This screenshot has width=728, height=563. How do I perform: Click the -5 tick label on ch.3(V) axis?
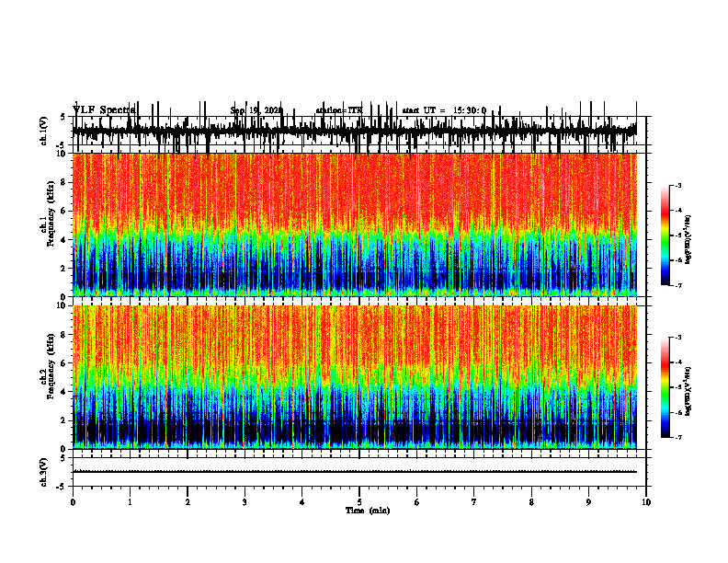[x=62, y=487]
